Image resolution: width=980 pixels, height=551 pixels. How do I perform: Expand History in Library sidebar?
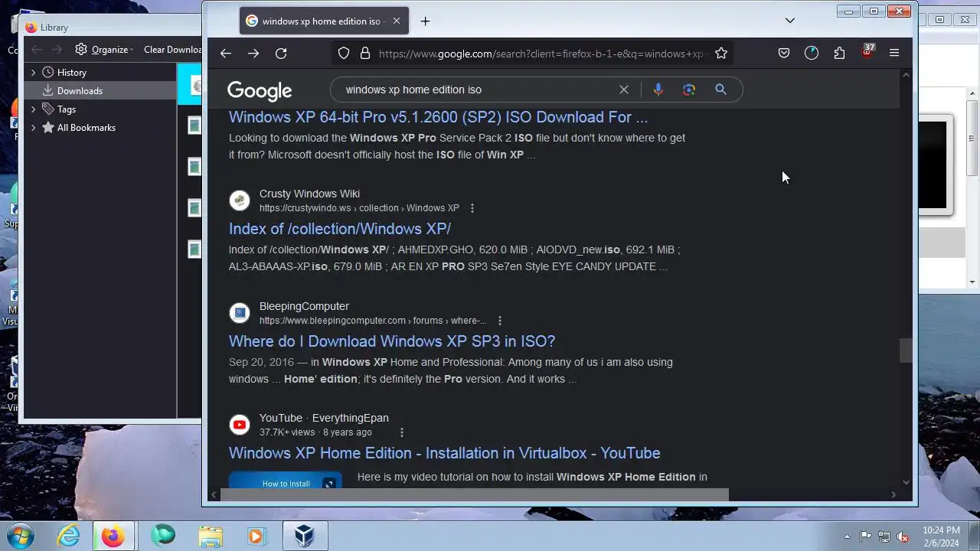33,73
